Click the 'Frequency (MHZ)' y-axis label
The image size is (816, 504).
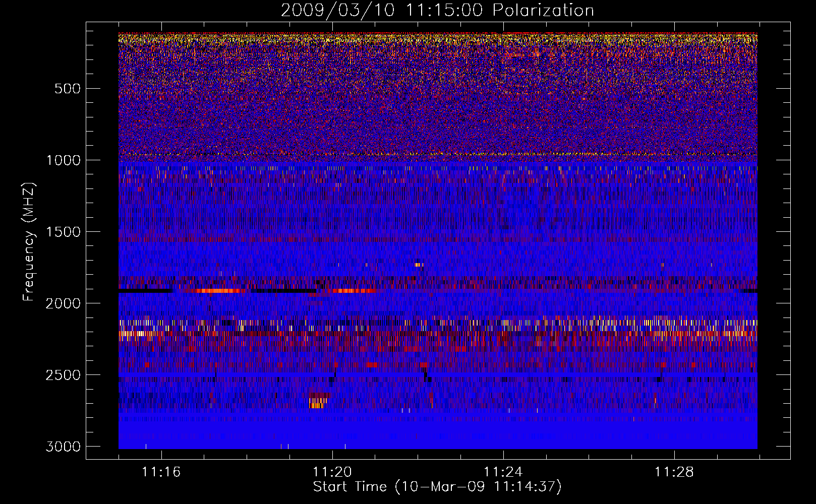click(29, 242)
